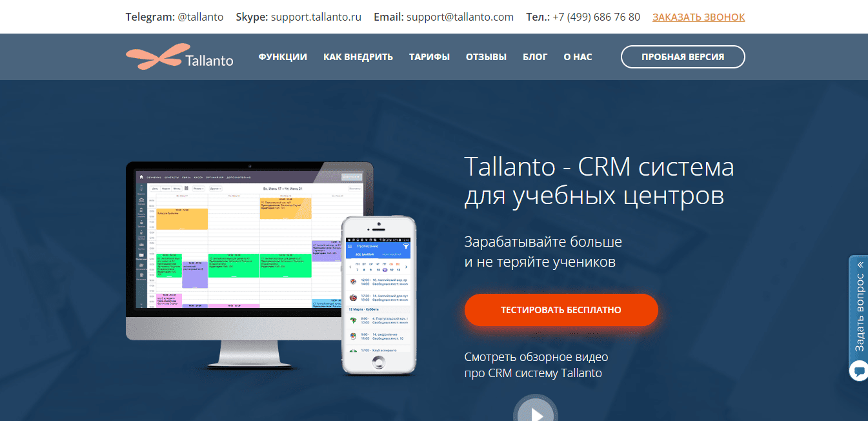The height and width of the screenshot is (421, 868).
Task: Open the chat bubble icon on the side widget
Action: (x=859, y=371)
